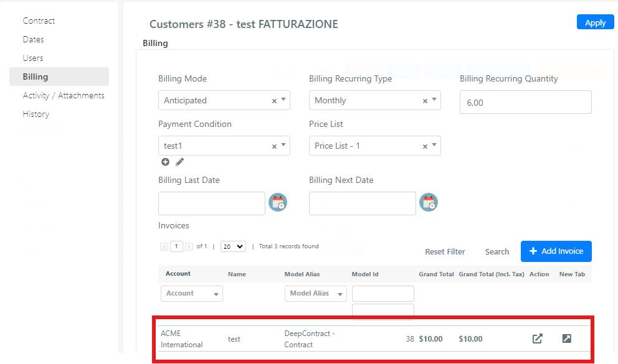Click Reset Filter link

click(445, 251)
